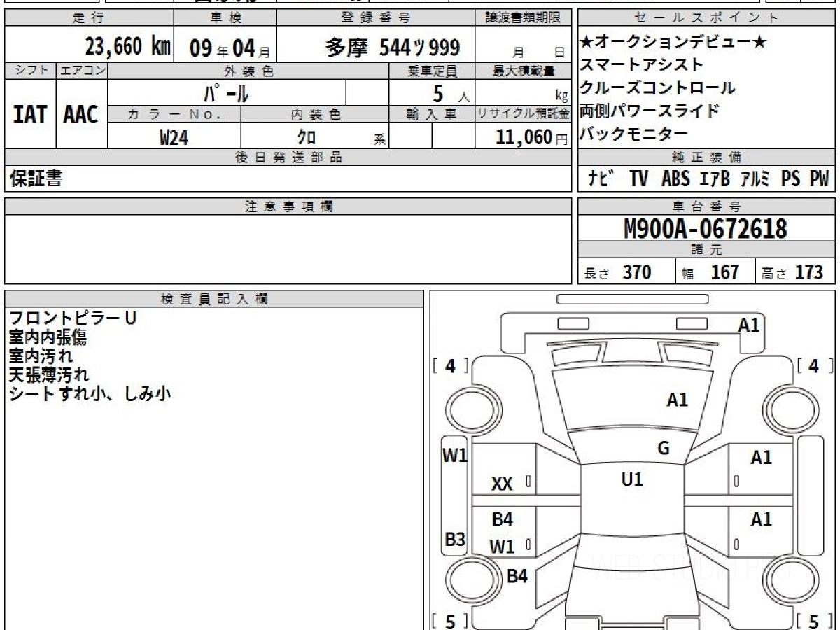
Task: Select the seating capacity 5 人
Action: point(451,93)
